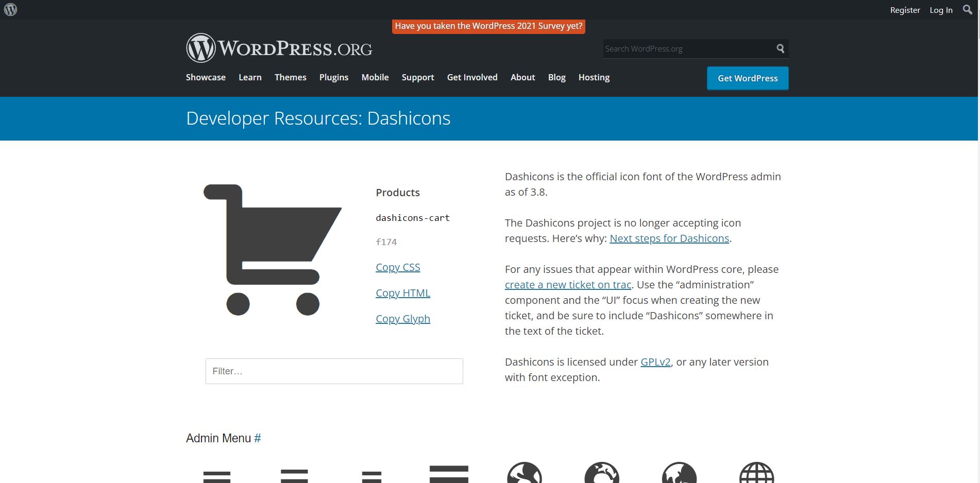Click the WordPress logo in the admin bar

[11, 10]
